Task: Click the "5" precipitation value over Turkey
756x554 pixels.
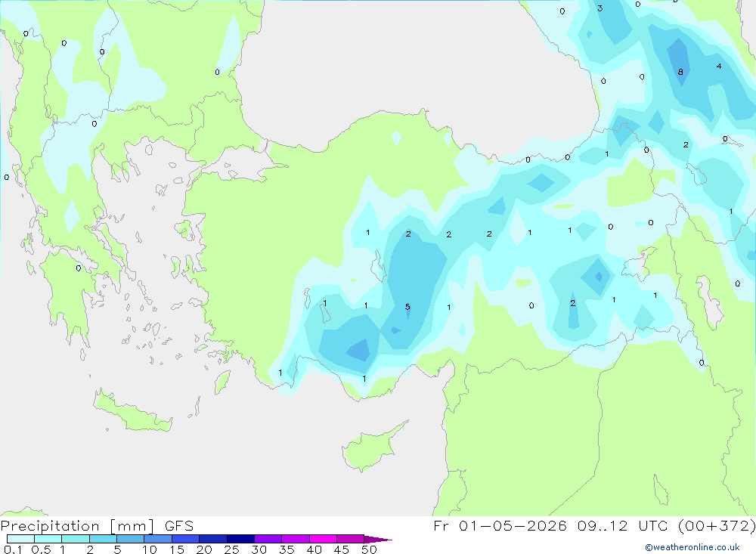Action: 407,307
